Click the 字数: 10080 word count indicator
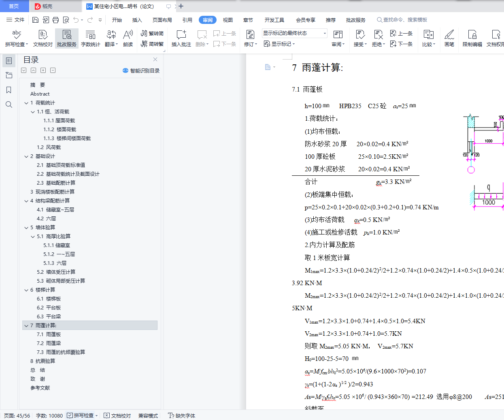Image resolution: width=504 pixels, height=420 pixels. 49,416
